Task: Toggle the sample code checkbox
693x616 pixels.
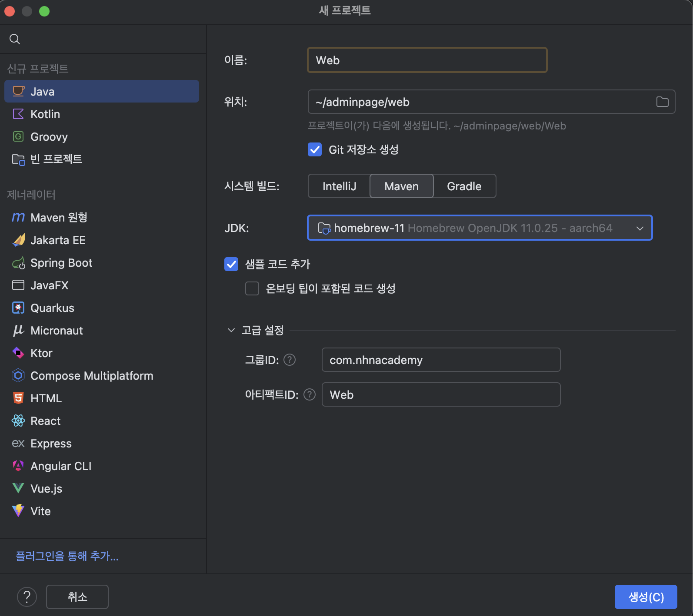Action: click(231, 264)
